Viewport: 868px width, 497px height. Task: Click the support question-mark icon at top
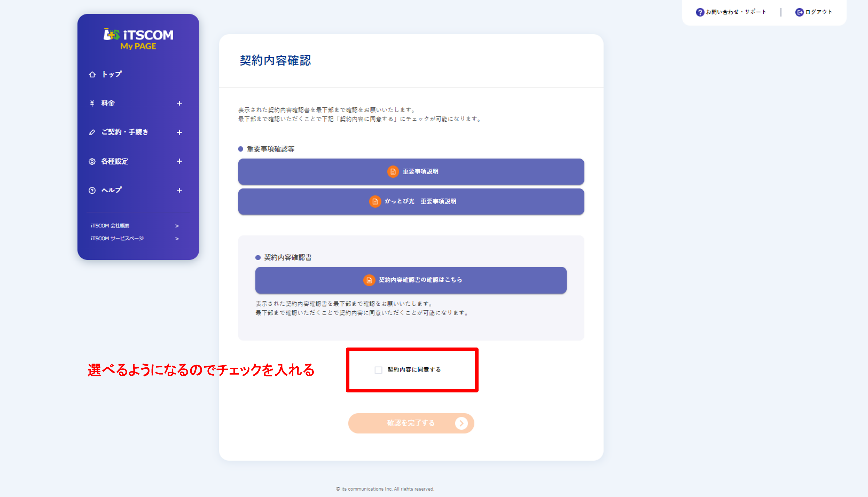click(x=700, y=12)
